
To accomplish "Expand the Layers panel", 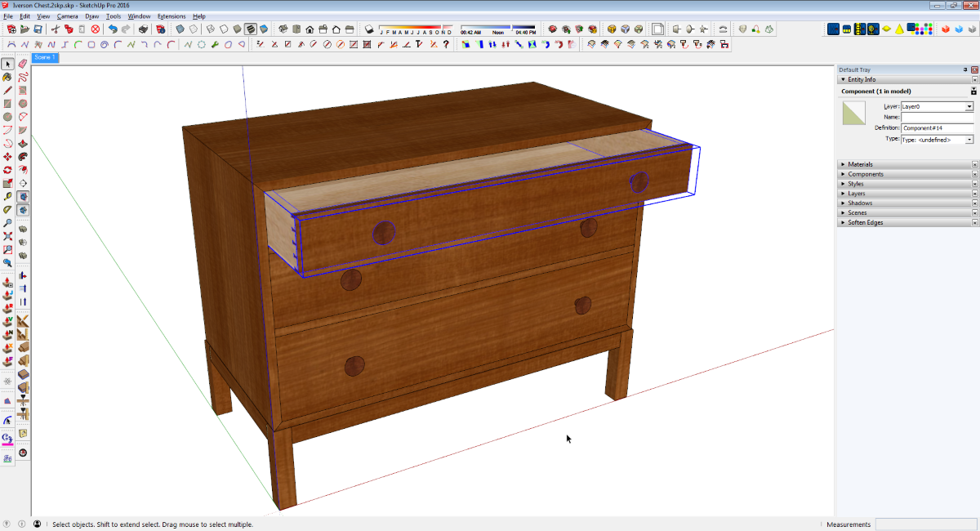I will (842, 194).
